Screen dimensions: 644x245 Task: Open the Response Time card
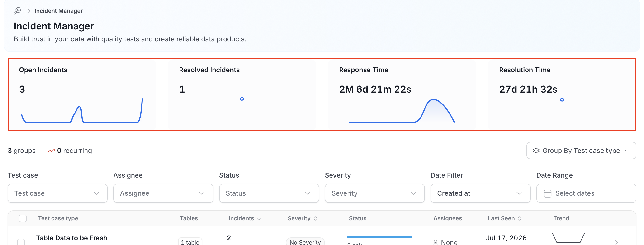[x=402, y=94]
